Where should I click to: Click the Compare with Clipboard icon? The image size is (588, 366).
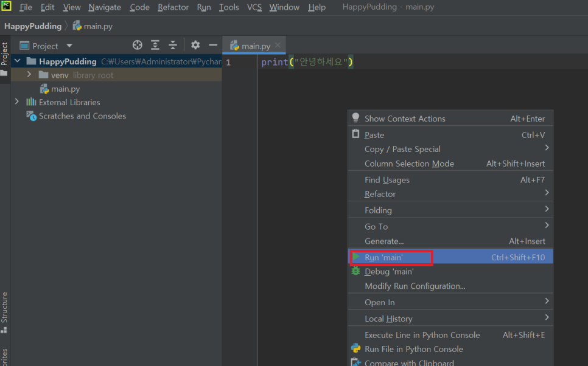tap(355, 362)
